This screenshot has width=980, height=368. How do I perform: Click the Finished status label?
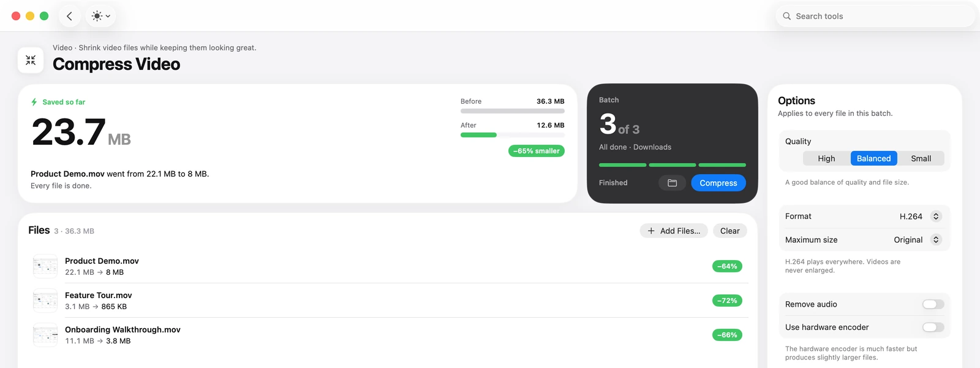pos(613,183)
